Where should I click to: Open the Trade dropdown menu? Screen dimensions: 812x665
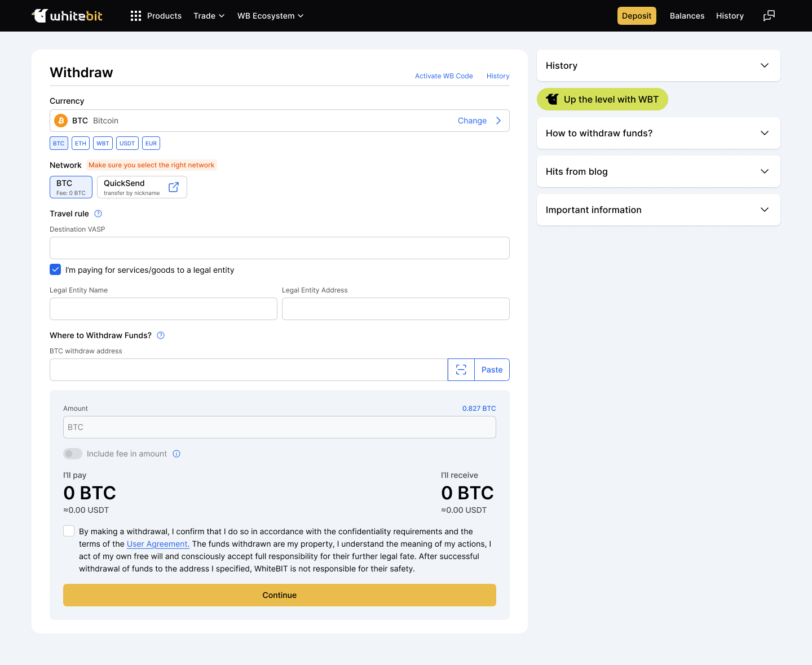209,16
